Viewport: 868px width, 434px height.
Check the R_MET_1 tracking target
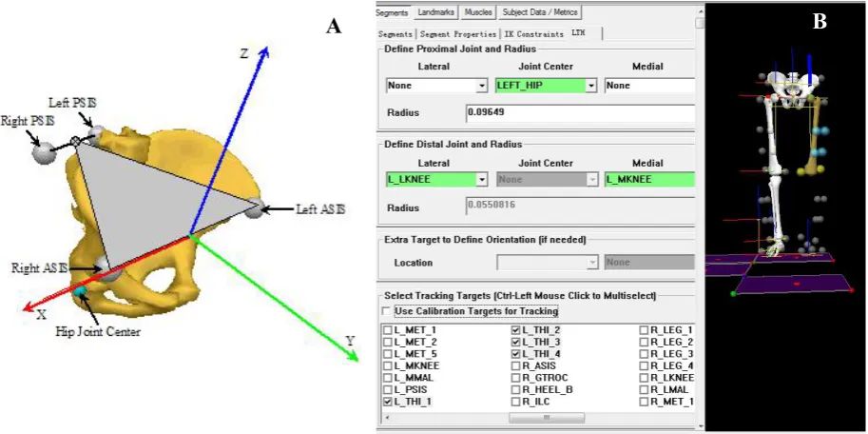pyautogui.click(x=644, y=402)
